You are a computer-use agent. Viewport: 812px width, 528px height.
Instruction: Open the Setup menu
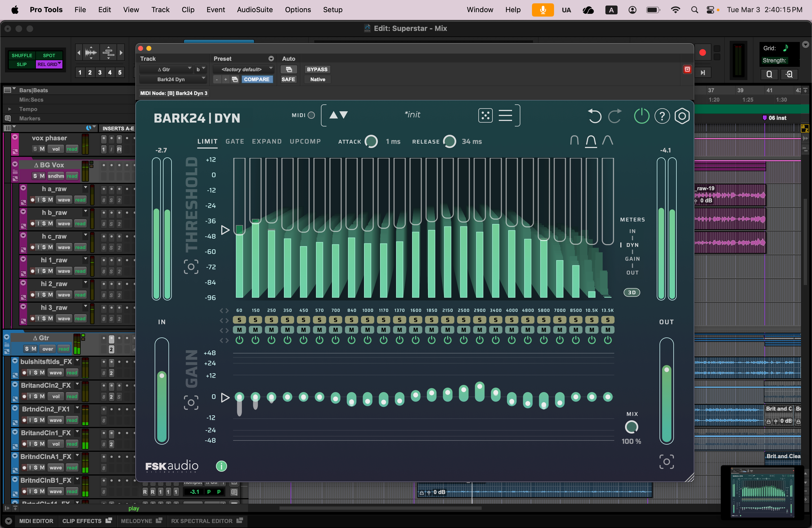click(x=333, y=10)
